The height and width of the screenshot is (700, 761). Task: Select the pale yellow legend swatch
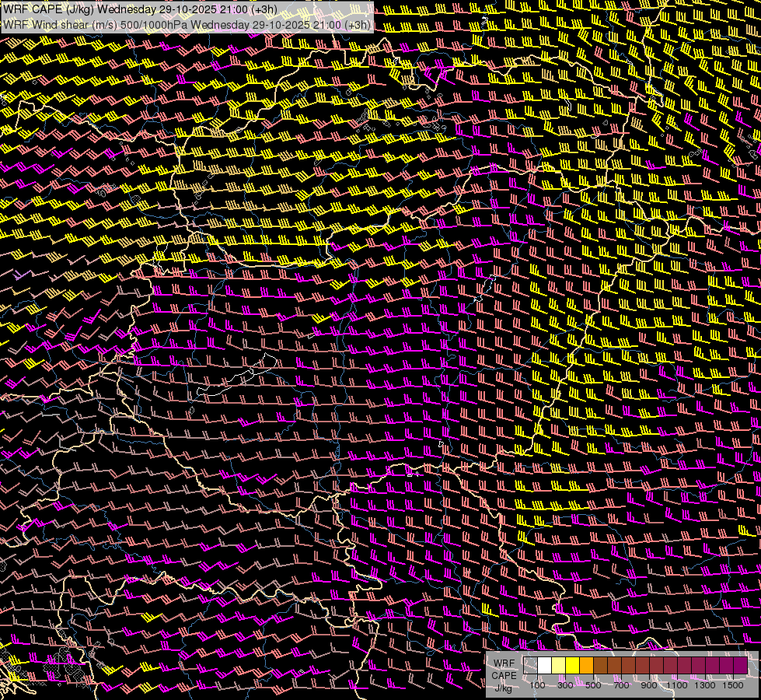559,666
